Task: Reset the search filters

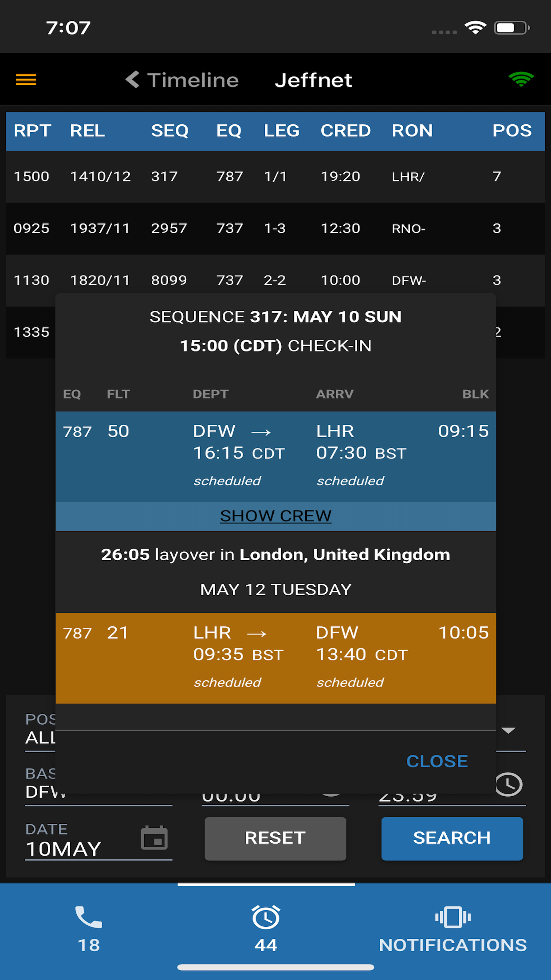Action: tap(275, 838)
